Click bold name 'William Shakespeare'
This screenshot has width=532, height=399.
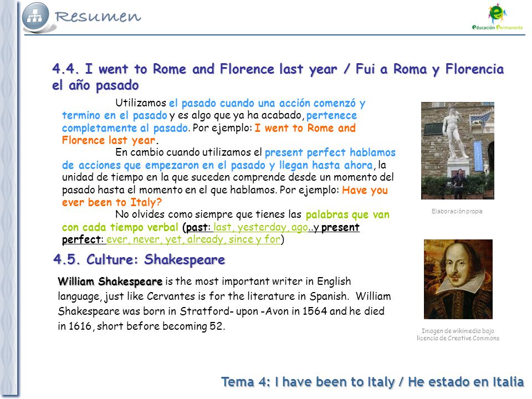tap(110, 282)
